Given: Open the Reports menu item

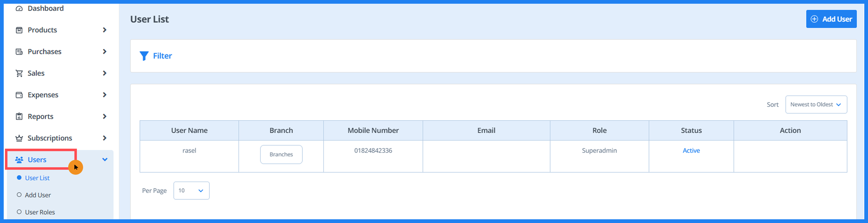Looking at the screenshot, I should pyautogui.click(x=40, y=116).
